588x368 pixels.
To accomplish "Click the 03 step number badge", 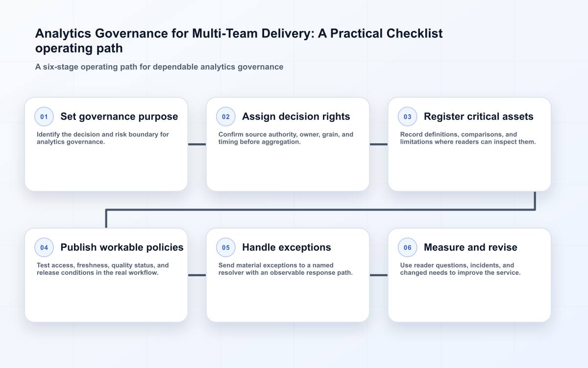I will 408,117.
